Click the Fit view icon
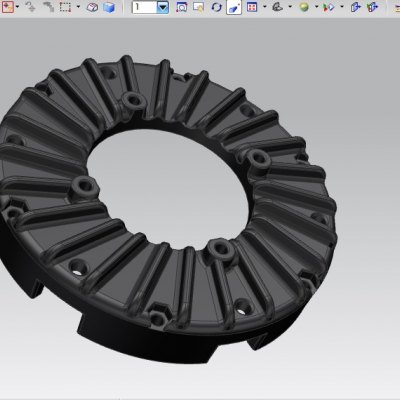The height and width of the screenshot is (400, 400). click(x=181, y=7)
